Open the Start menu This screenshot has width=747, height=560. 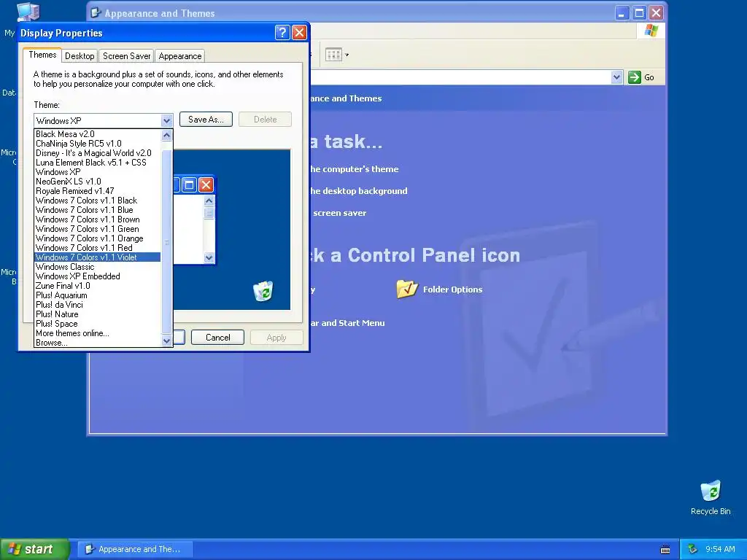point(34,549)
